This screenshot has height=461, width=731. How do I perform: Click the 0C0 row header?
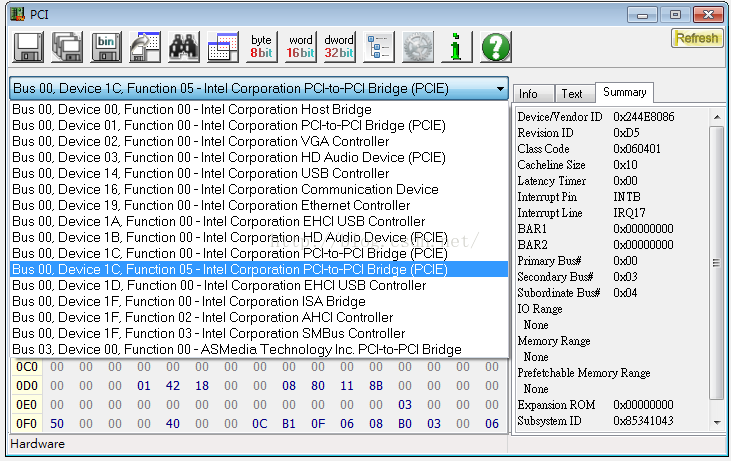[27, 367]
